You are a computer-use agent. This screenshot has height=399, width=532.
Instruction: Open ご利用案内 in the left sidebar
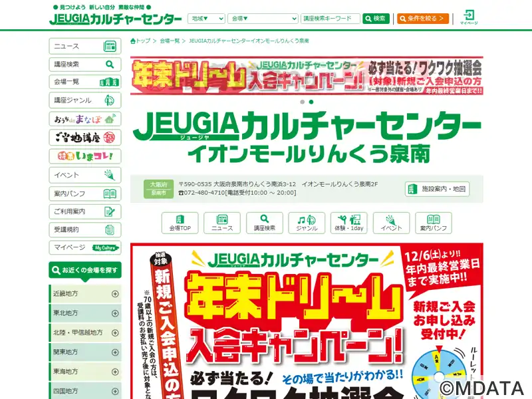tap(85, 211)
